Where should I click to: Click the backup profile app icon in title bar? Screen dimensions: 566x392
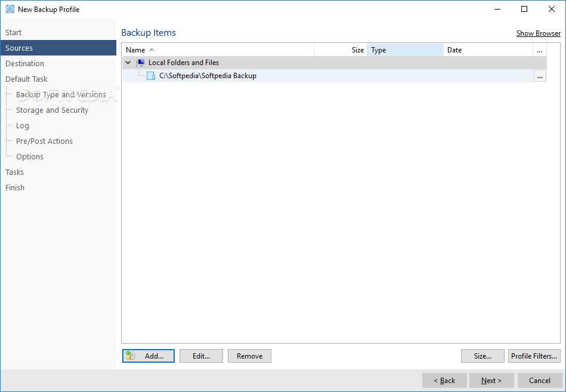[x=10, y=9]
